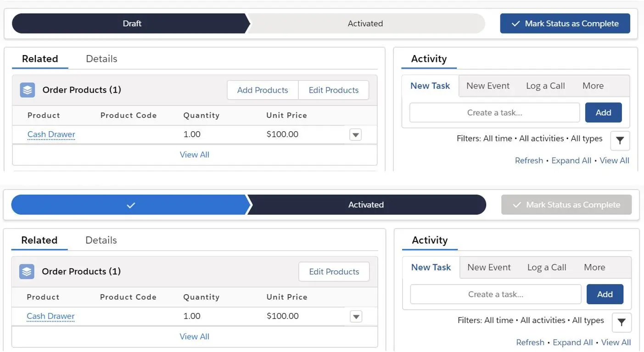Focus Create a task field in upper panel
The width and height of the screenshot is (644, 352).
495,112
